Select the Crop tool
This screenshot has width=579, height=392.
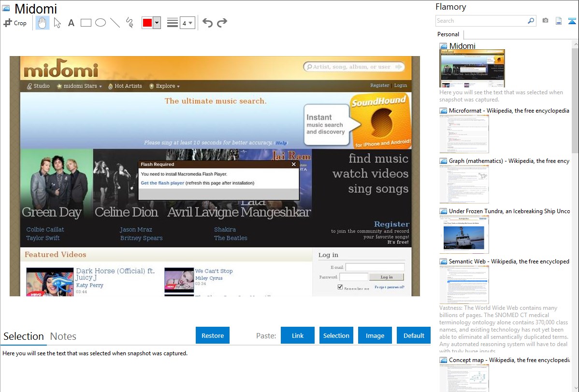[15, 23]
